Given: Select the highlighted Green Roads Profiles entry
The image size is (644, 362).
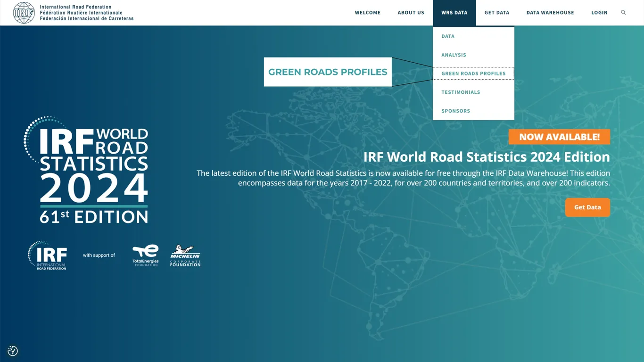Looking at the screenshot, I should coord(473,74).
